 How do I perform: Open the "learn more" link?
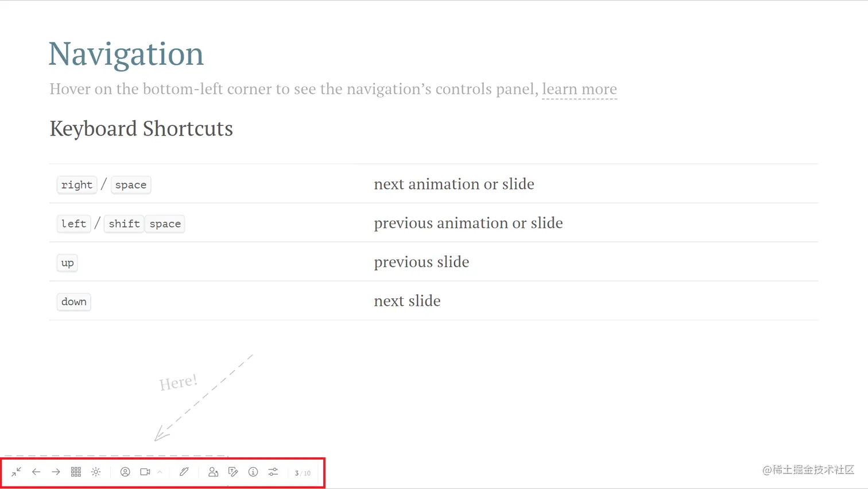pyautogui.click(x=579, y=89)
